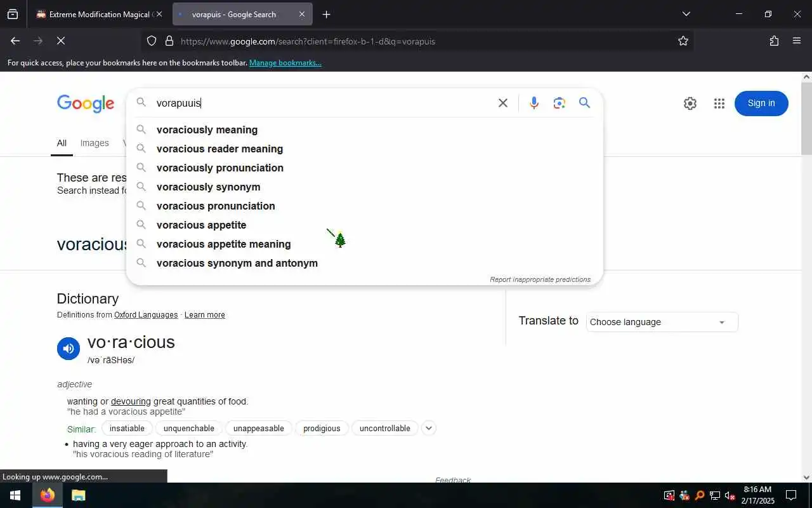Choose suggestion voraciously synonym
812x508 pixels.
coord(365,187)
